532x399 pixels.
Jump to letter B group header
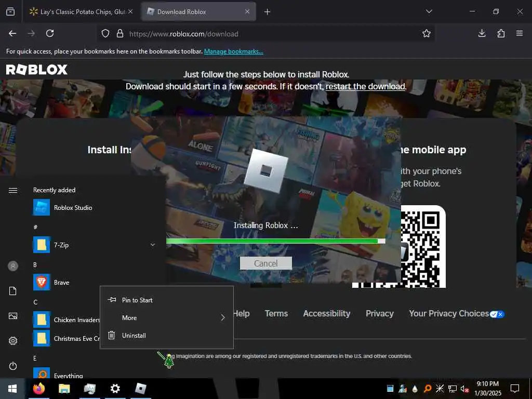[x=35, y=264]
